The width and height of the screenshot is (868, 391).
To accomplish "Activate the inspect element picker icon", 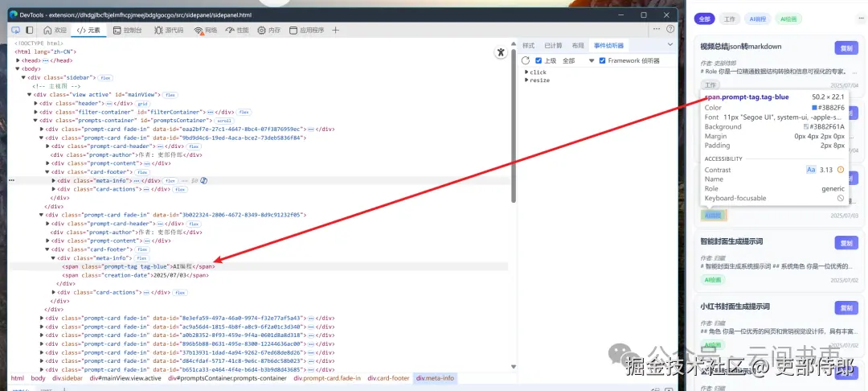I will pyautogui.click(x=16, y=30).
